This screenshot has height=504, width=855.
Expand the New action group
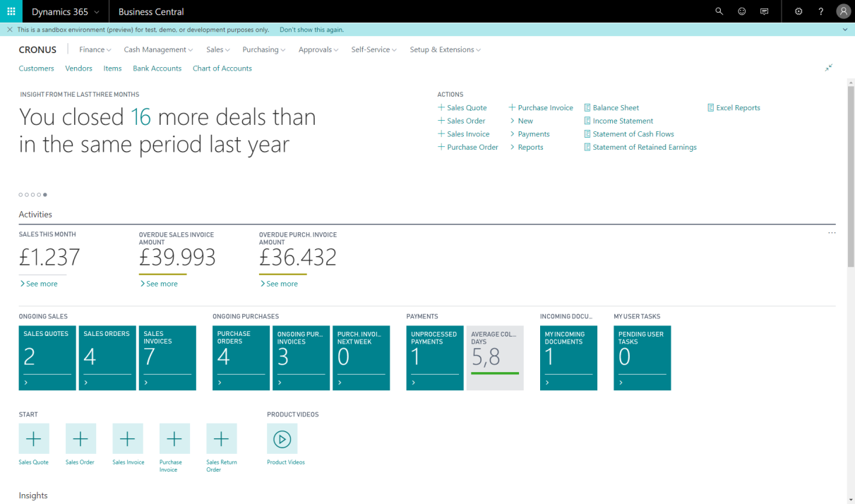[522, 121]
